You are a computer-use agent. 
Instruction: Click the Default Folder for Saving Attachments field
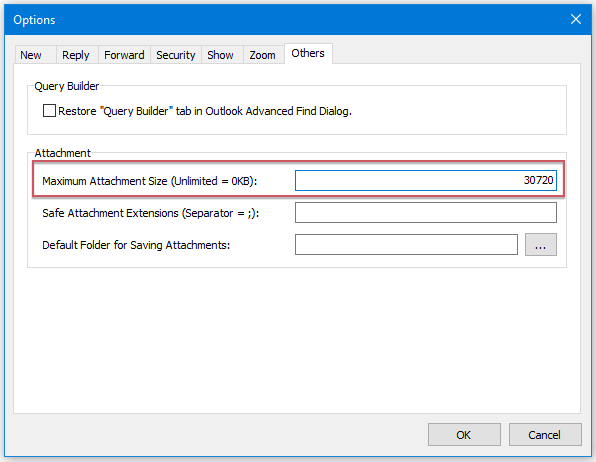(406, 244)
